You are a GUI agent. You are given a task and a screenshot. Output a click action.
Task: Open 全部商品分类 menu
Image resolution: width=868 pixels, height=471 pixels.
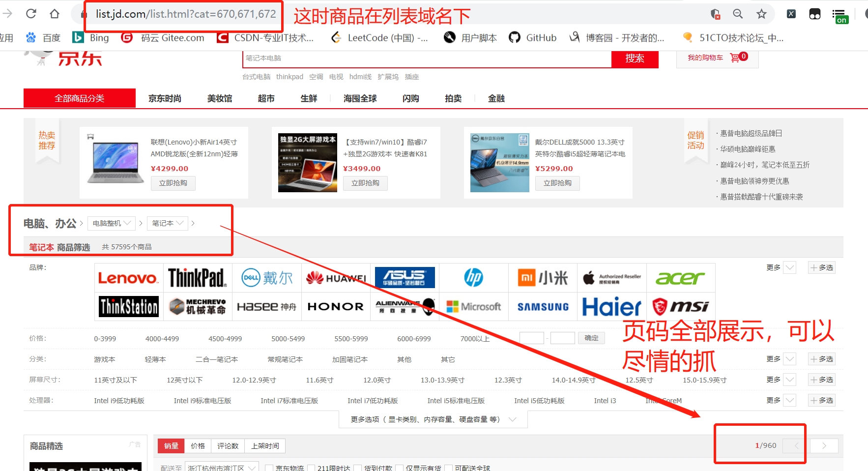[80, 98]
